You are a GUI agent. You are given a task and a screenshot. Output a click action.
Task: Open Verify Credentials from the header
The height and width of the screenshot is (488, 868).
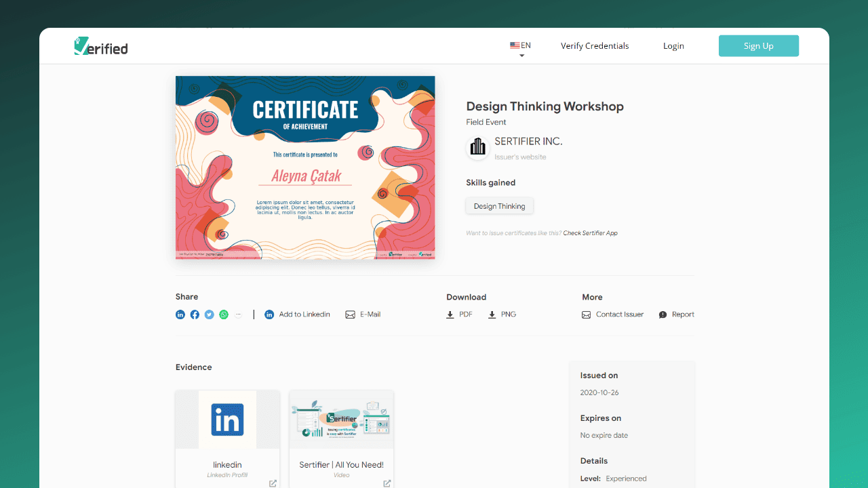point(595,46)
